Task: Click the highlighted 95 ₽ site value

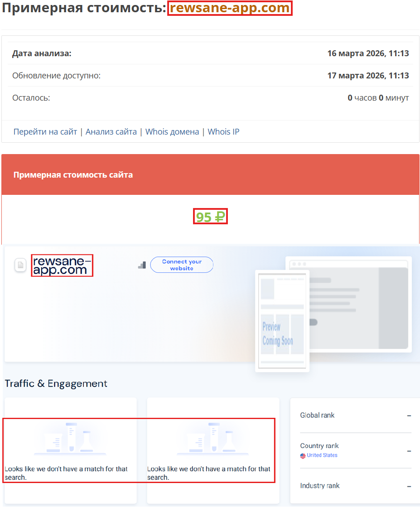Action: coord(210,216)
